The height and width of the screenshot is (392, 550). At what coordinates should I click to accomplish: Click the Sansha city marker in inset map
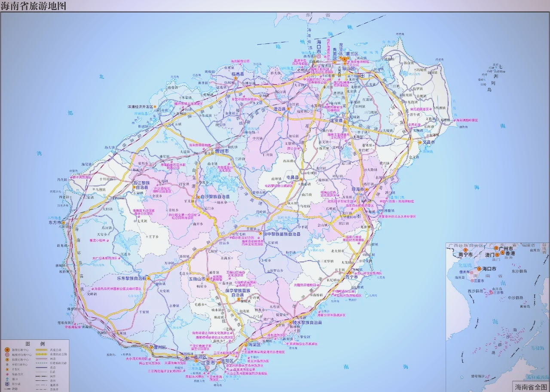tap(491, 293)
